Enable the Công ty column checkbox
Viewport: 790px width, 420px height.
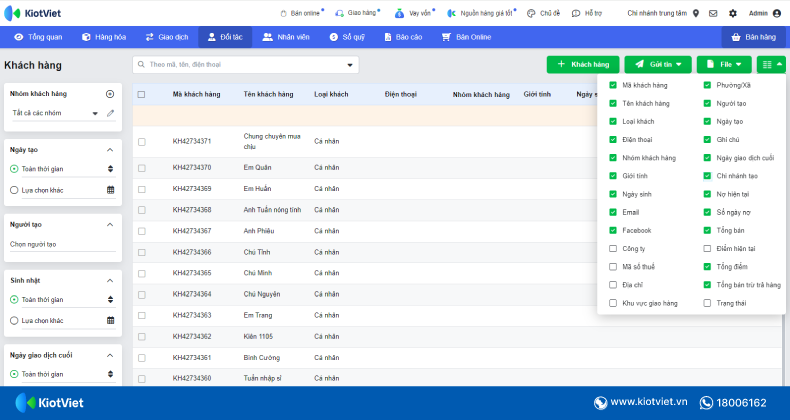click(613, 248)
